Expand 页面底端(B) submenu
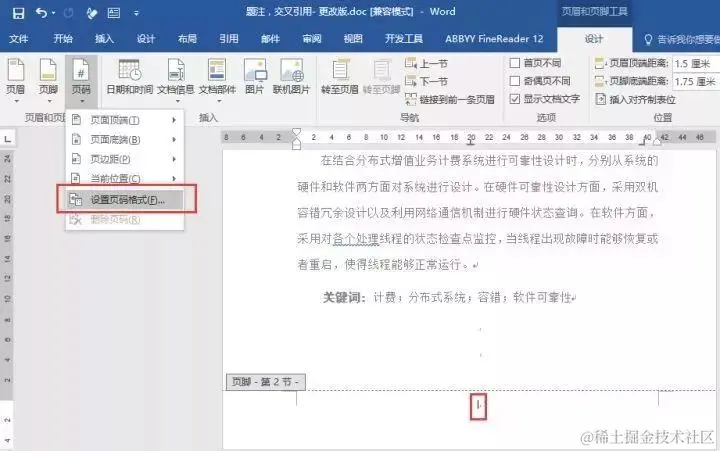This screenshot has width=720, height=451. (x=124, y=140)
